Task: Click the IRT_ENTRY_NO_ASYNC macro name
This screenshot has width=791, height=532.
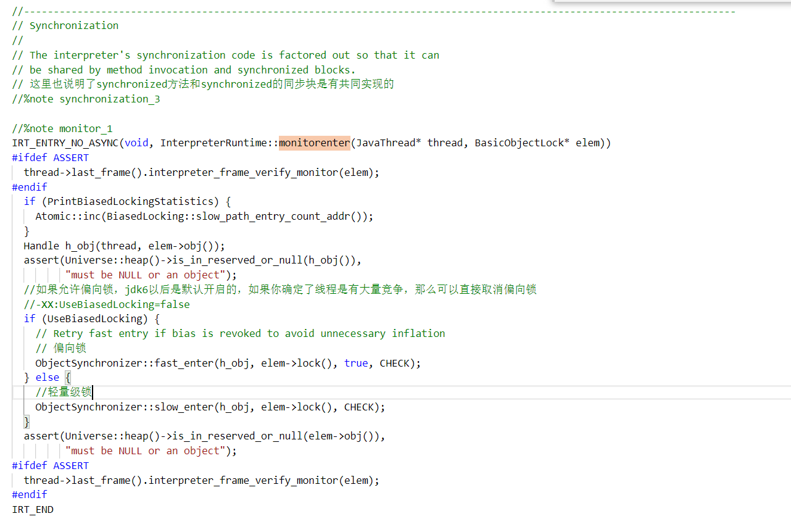Action: coord(65,143)
